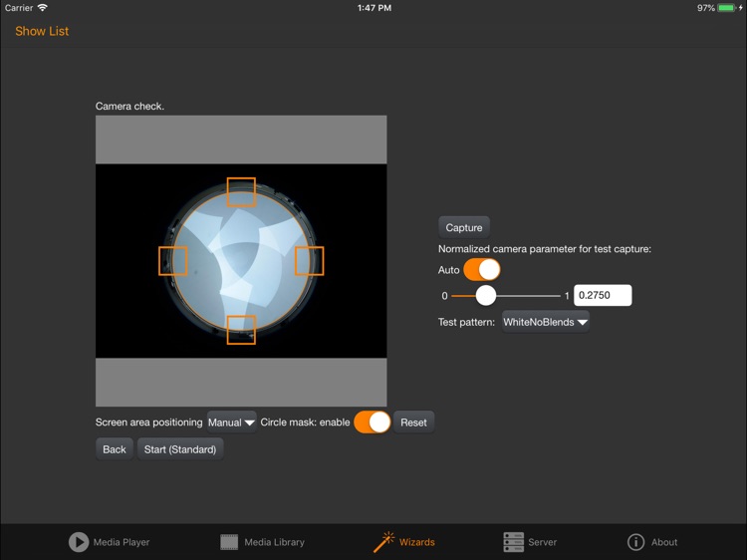Click the Wizards magic wand icon
This screenshot has height=560, width=747.
tap(384, 542)
